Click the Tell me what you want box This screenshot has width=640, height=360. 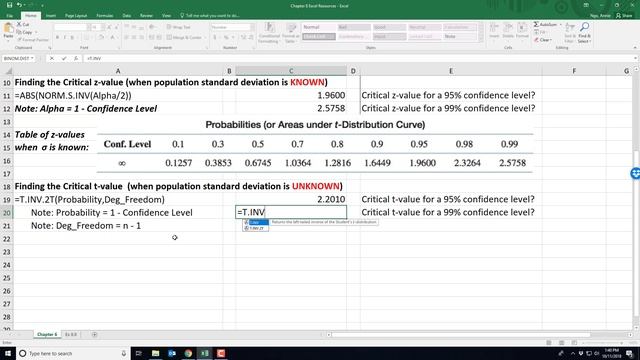click(210, 16)
